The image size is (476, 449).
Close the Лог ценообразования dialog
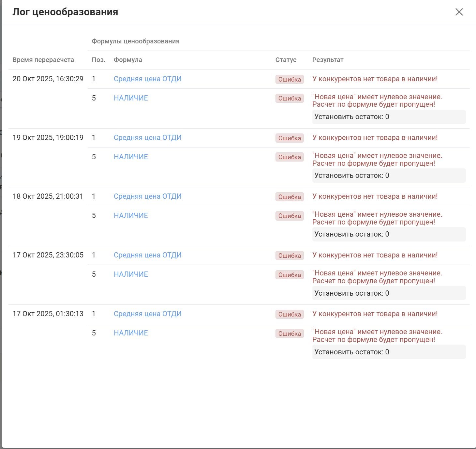459,12
